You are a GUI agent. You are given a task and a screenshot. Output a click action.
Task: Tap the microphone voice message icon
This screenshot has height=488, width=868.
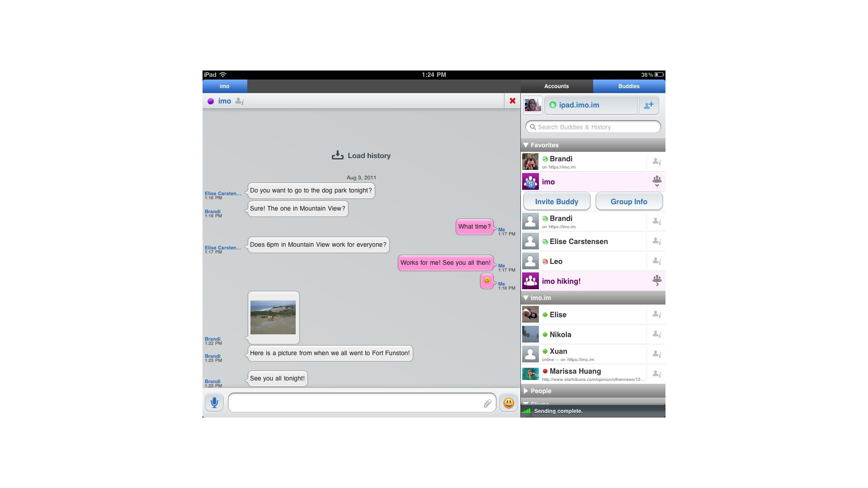pos(214,403)
